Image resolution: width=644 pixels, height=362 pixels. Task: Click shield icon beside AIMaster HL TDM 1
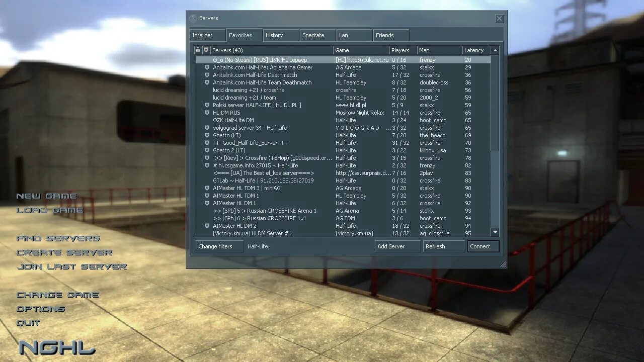pyautogui.click(x=207, y=196)
